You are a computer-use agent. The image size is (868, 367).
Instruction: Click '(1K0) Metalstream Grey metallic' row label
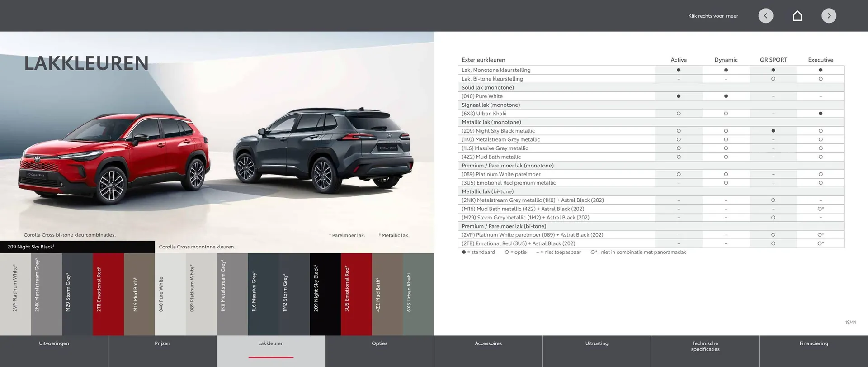(x=501, y=139)
